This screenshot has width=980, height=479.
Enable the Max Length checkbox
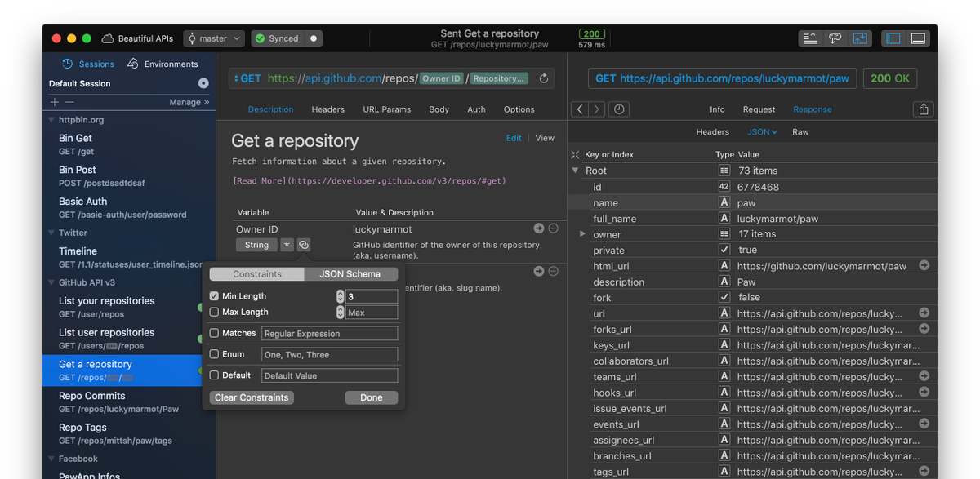(214, 312)
